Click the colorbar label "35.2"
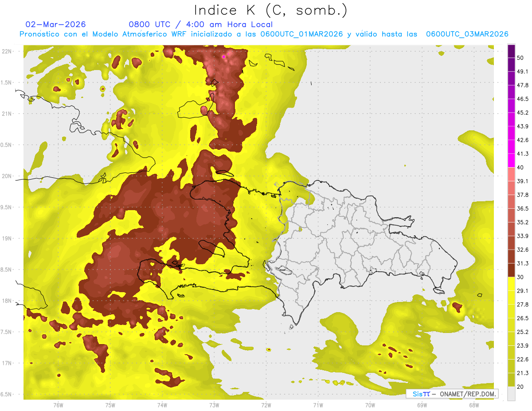This screenshot has width=532, height=411. point(523,222)
